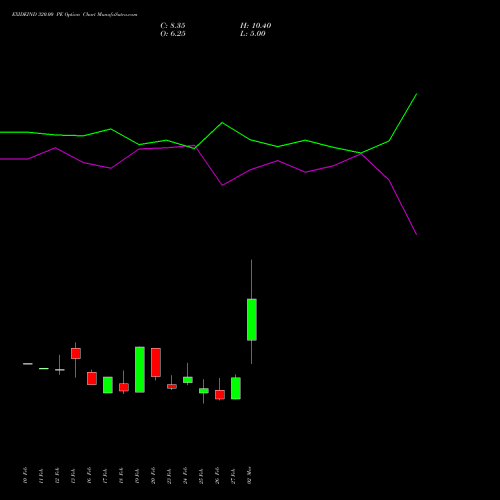Click the 23 Feb date label
Screen dimensions: 500x500
[x=169, y=475]
